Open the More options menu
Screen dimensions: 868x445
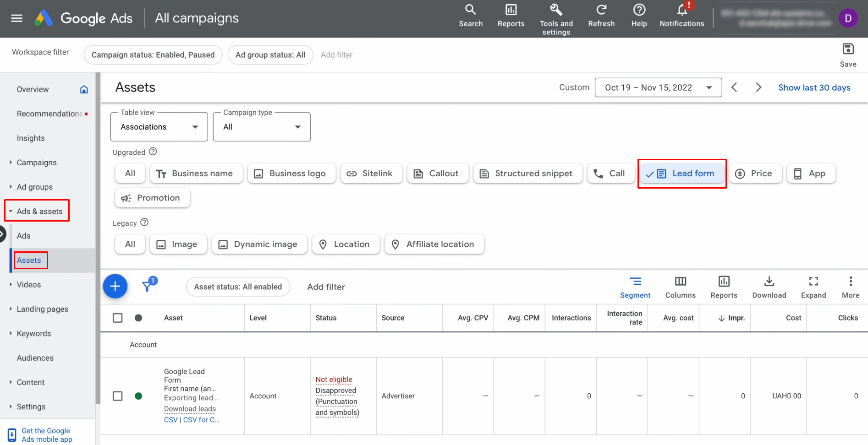(851, 288)
